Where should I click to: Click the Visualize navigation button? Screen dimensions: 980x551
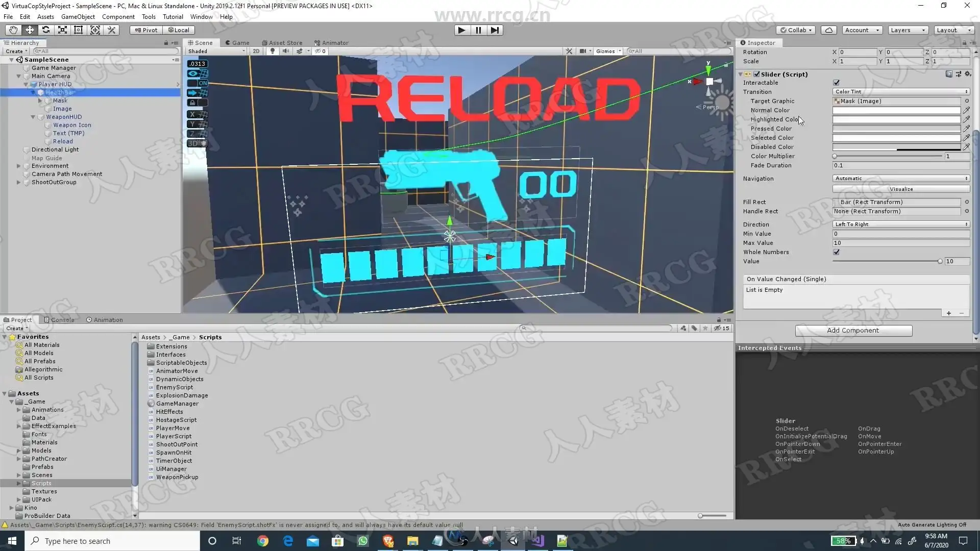pos(901,189)
